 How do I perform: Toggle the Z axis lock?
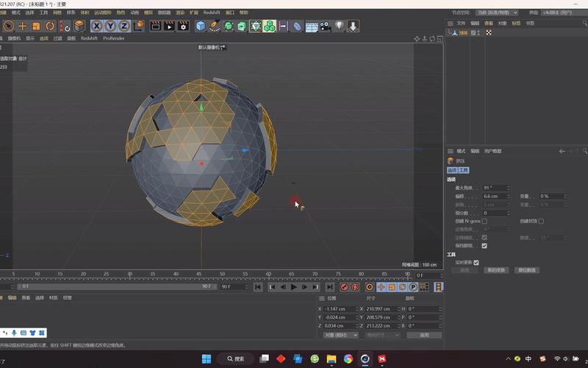(125, 26)
